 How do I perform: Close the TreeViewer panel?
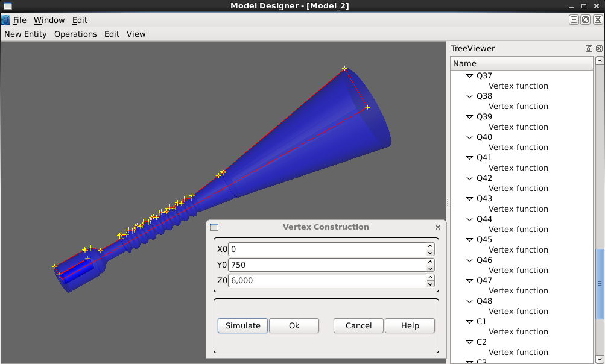pos(599,49)
